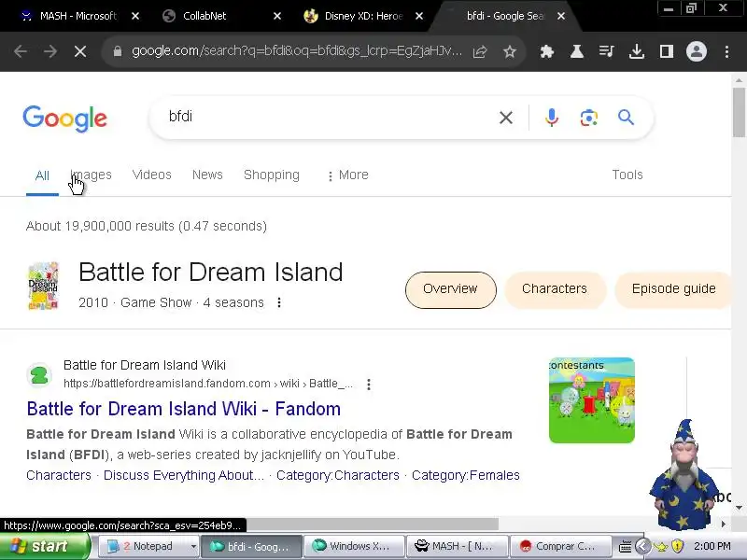
Task: Open the Extensions puzzle icon
Action: point(547,51)
